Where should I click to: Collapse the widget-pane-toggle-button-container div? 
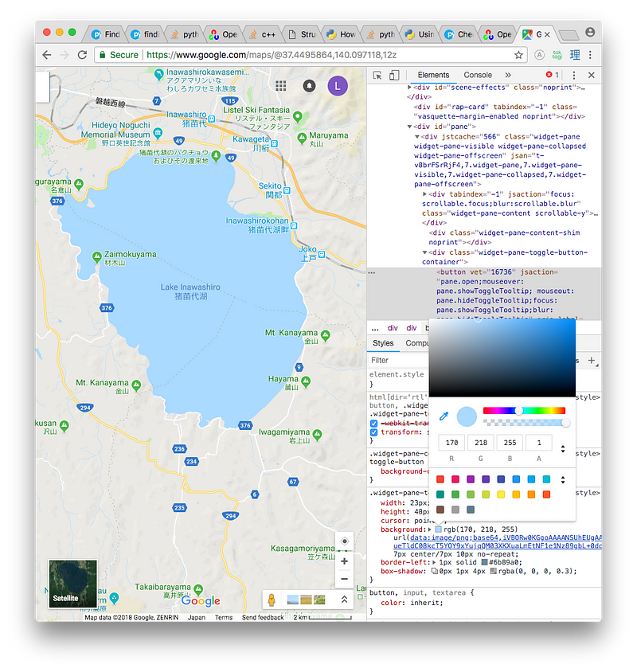click(x=425, y=252)
